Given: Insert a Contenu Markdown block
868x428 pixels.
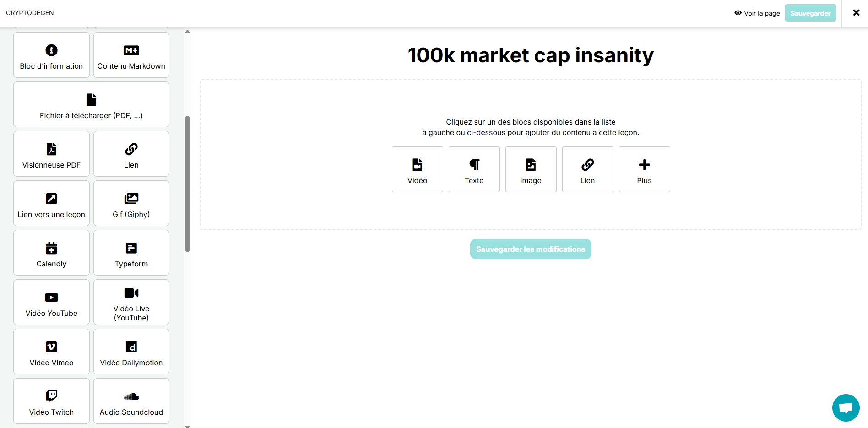Looking at the screenshot, I should pyautogui.click(x=131, y=55).
